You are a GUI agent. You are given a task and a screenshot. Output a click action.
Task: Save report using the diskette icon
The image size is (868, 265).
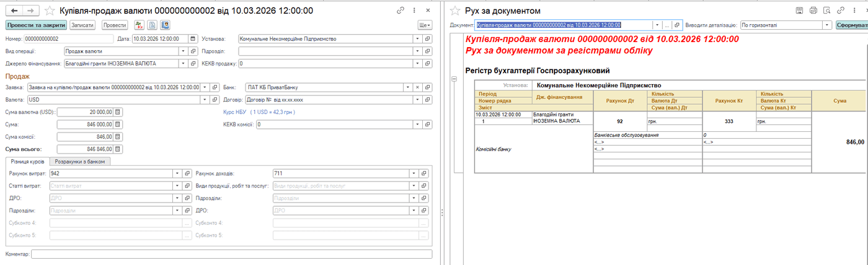click(x=800, y=11)
